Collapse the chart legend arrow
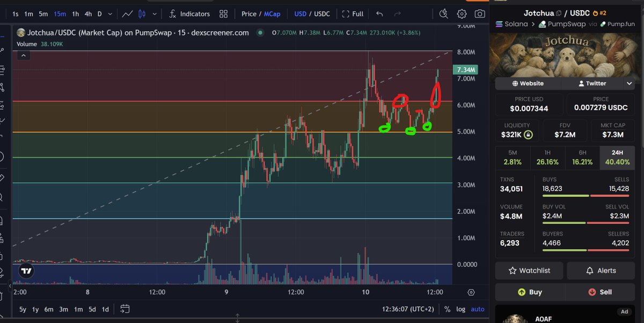Screen dimensions: 644x323 tap(23, 55)
